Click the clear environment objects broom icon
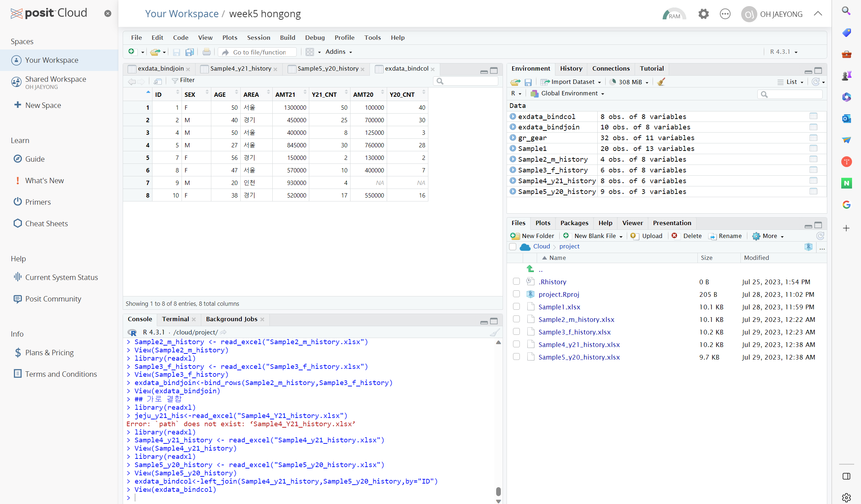861x504 pixels. [661, 82]
